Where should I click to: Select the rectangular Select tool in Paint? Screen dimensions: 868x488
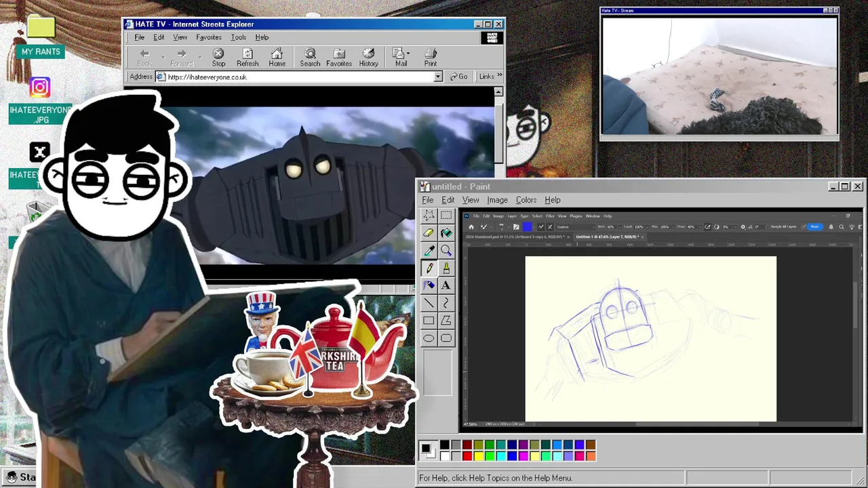446,216
